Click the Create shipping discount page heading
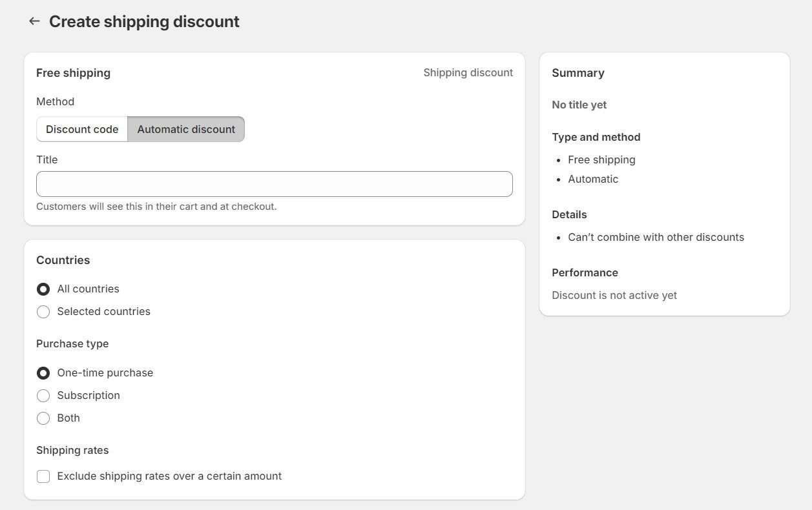The width and height of the screenshot is (812, 510). point(144,21)
